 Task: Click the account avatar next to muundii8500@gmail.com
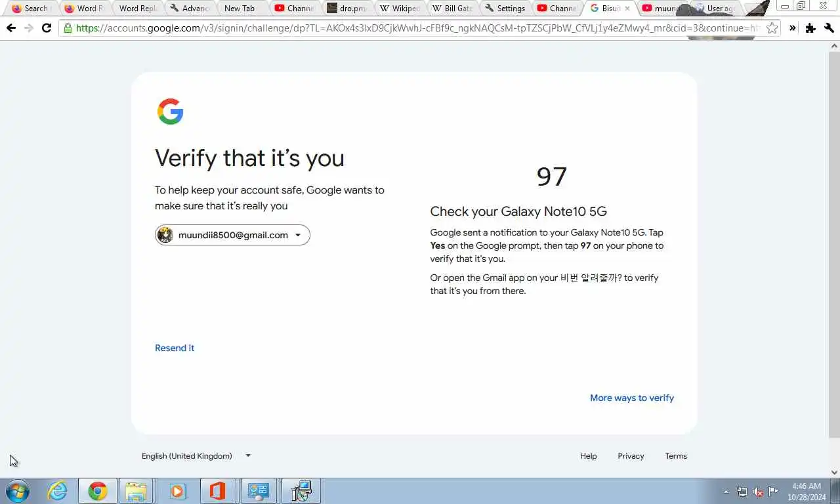point(165,235)
